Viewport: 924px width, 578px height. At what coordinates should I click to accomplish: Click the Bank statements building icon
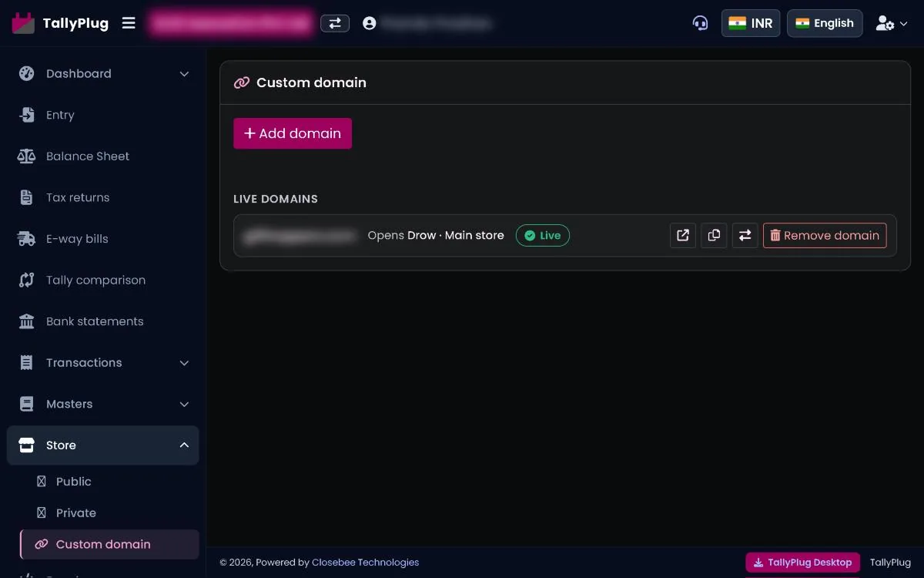(x=27, y=321)
